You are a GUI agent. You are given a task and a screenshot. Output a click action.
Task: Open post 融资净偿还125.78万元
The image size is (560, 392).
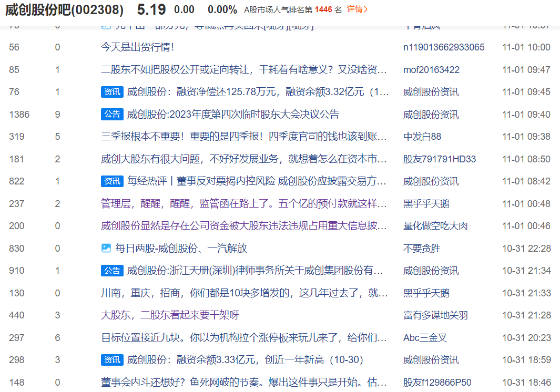click(x=258, y=92)
